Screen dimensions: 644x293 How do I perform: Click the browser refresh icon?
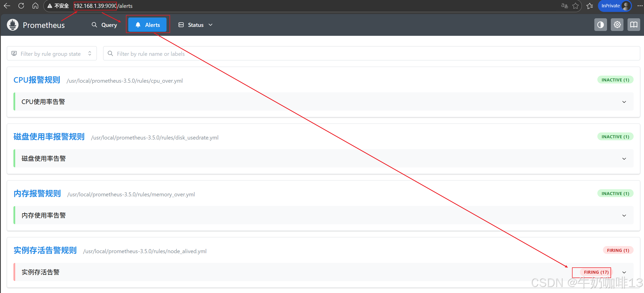[x=21, y=6]
